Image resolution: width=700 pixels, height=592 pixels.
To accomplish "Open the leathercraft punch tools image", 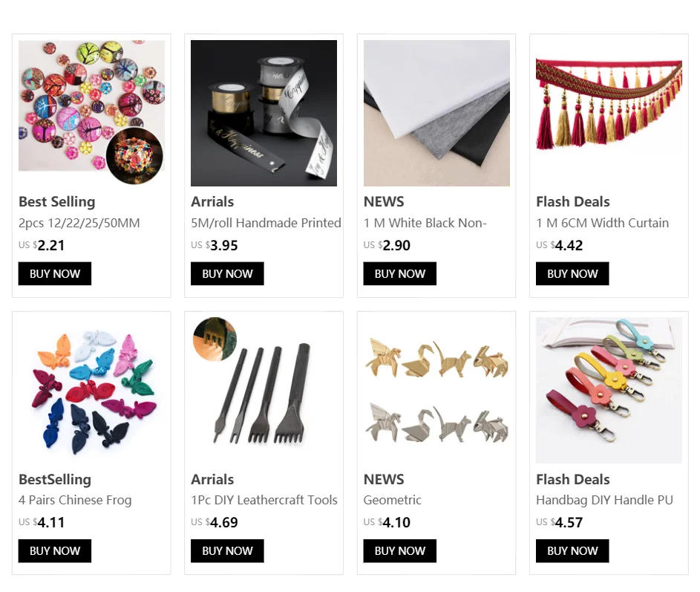I will point(264,391).
